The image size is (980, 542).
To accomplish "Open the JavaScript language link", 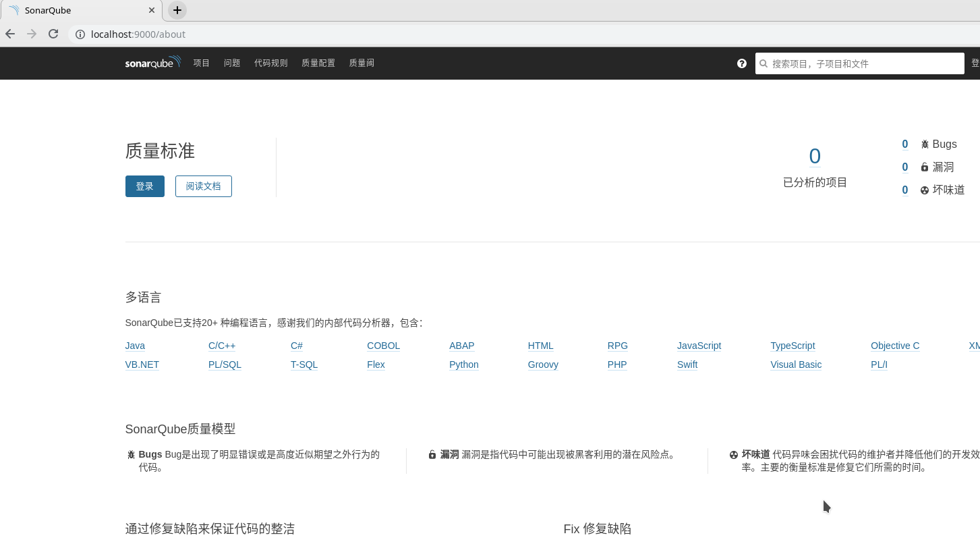I will (699, 346).
